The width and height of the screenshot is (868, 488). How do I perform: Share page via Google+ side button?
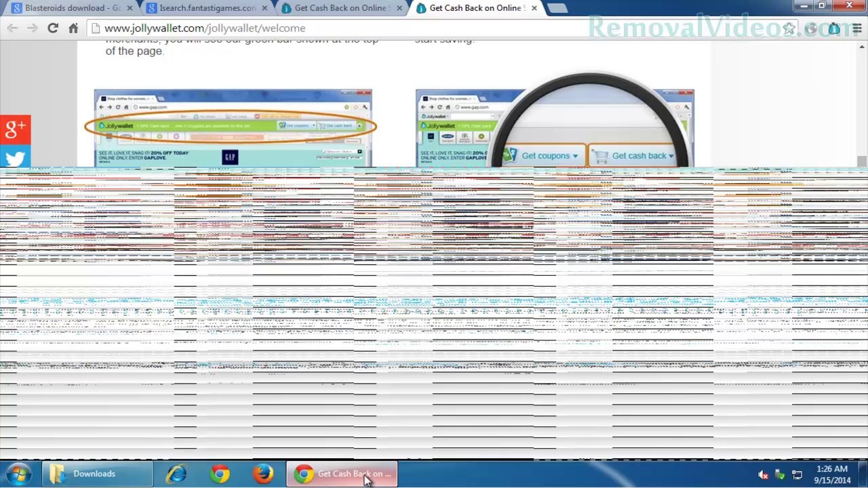coord(15,129)
